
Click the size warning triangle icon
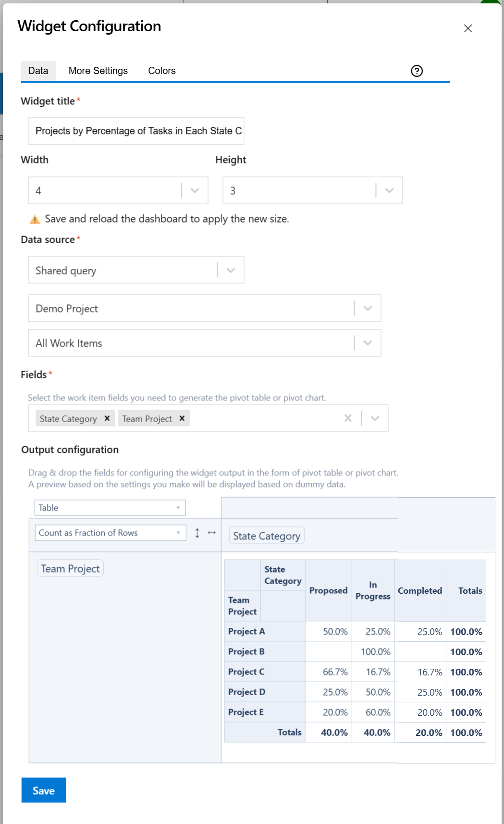pyautogui.click(x=35, y=219)
